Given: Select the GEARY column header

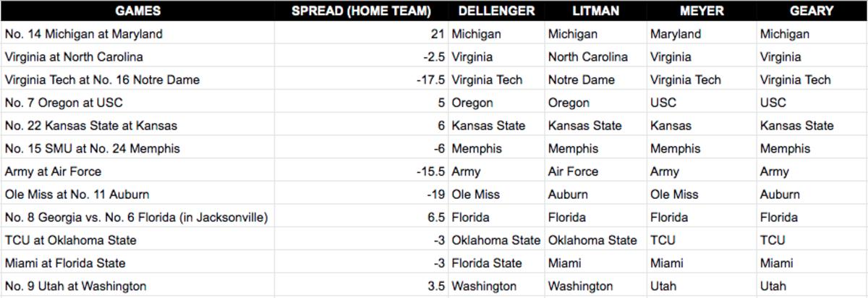Looking at the screenshot, I should click(811, 11).
